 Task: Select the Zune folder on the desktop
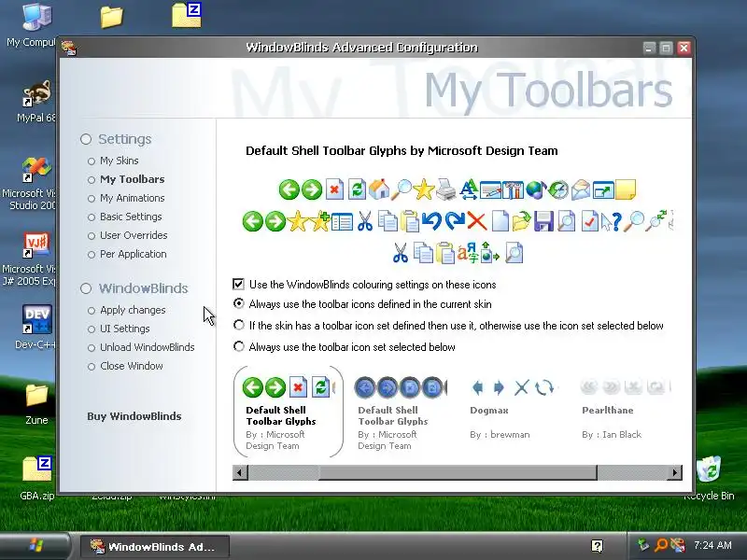pyautogui.click(x=36, y=404)
